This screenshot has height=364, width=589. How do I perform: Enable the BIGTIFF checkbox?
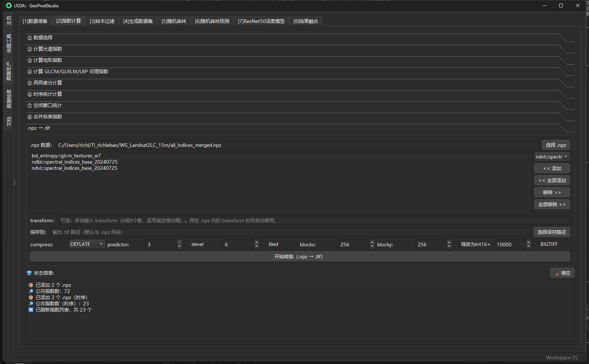point(537,244)
